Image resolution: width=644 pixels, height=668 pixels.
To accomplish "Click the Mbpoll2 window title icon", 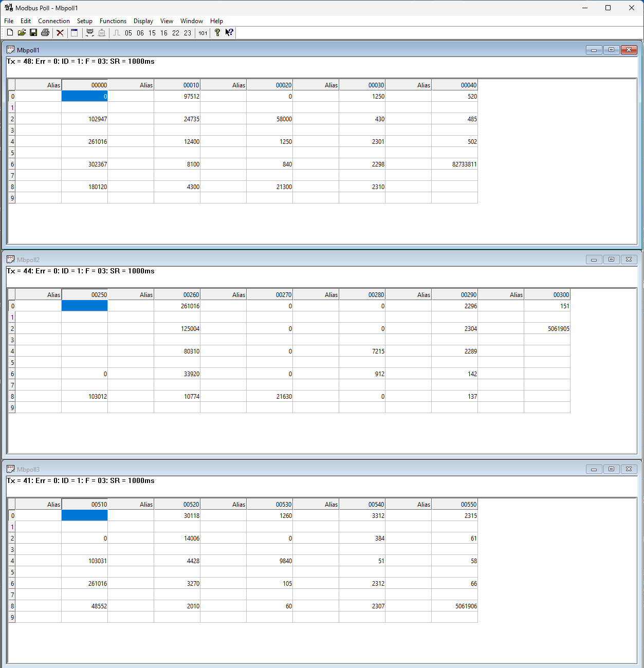I will pos(11,259).
